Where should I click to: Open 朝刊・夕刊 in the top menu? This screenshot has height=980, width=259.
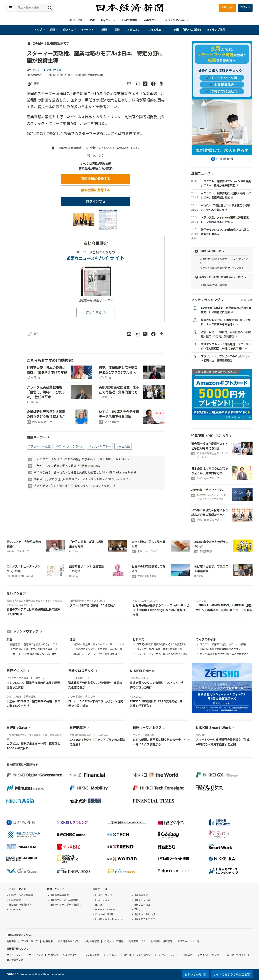point(76,20)
